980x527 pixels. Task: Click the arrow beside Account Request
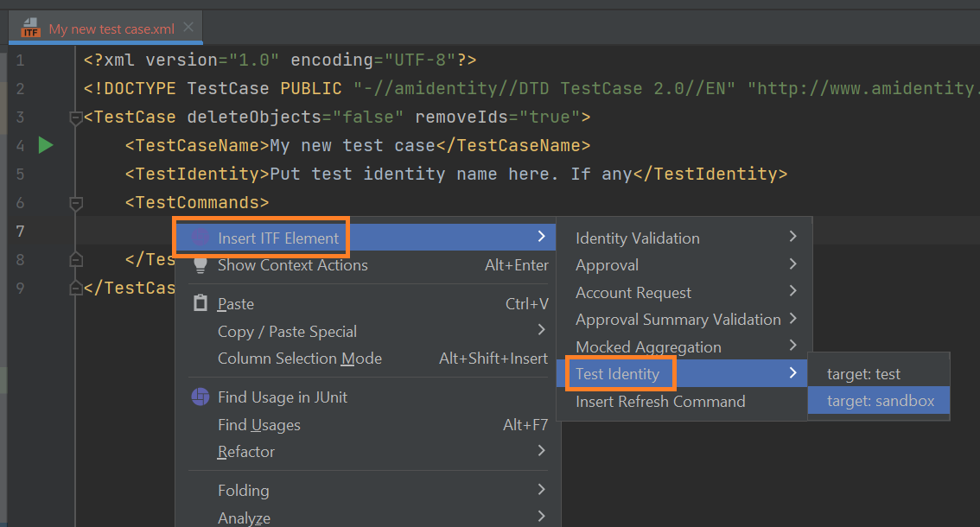[792, 290]
